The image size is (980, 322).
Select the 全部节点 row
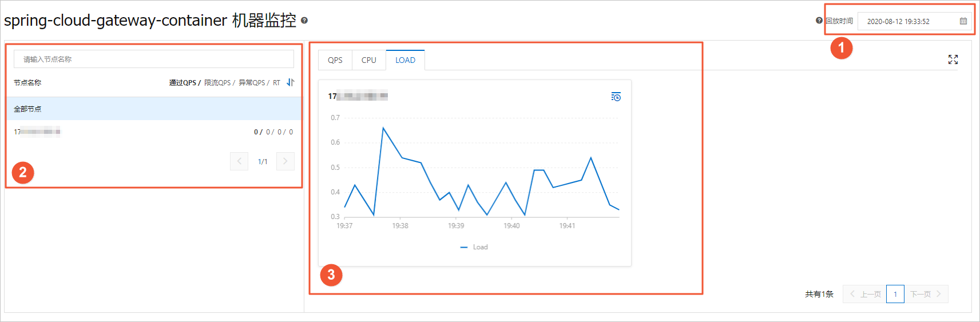(x=154, y=109)
